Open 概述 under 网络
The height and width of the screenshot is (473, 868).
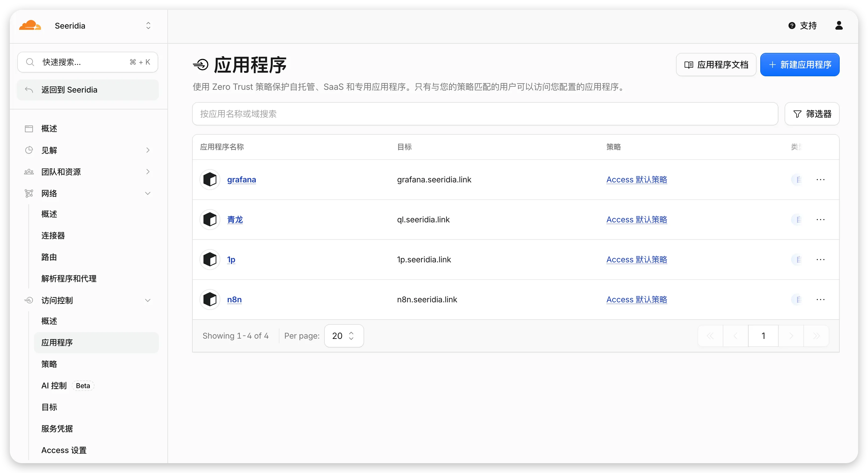(49, 214)
